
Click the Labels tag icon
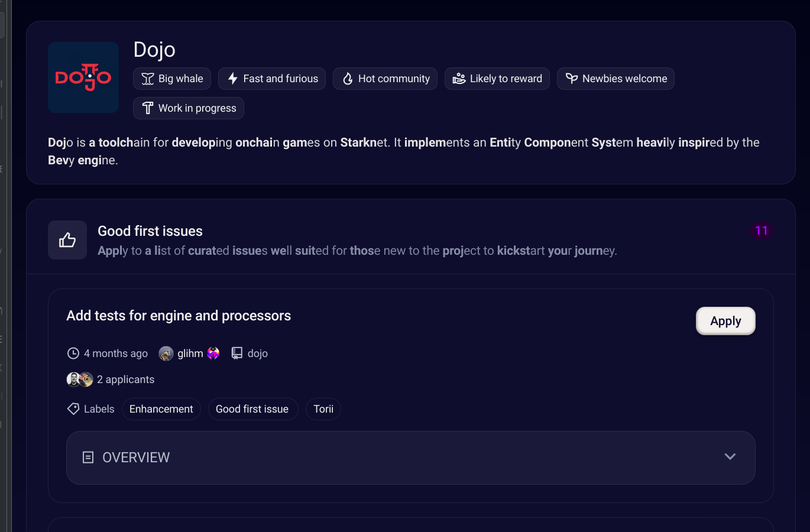pyautogui.click(x=73, y=409)
